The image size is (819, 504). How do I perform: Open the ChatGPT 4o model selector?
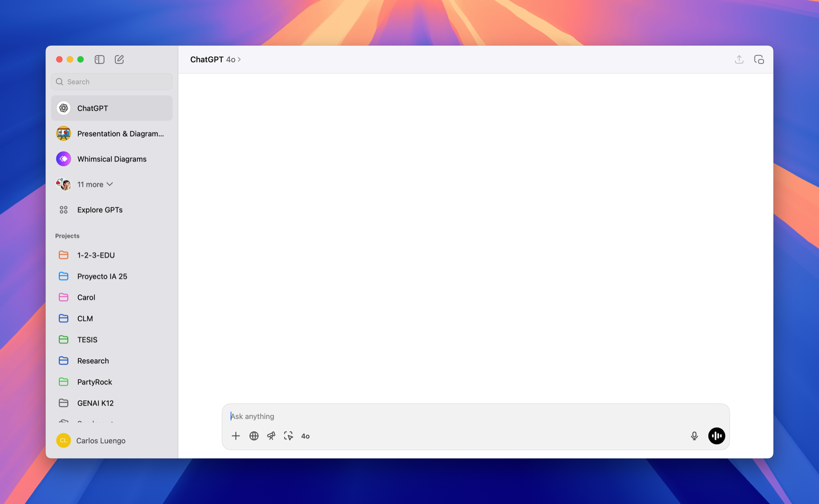point(215,59)
